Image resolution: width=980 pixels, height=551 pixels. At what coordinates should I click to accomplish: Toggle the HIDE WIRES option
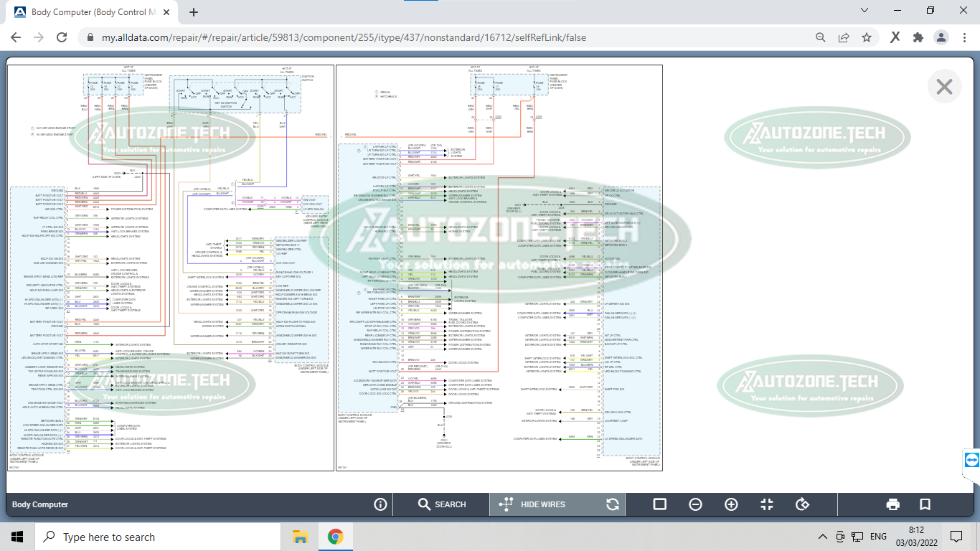[x=532, y=504]
